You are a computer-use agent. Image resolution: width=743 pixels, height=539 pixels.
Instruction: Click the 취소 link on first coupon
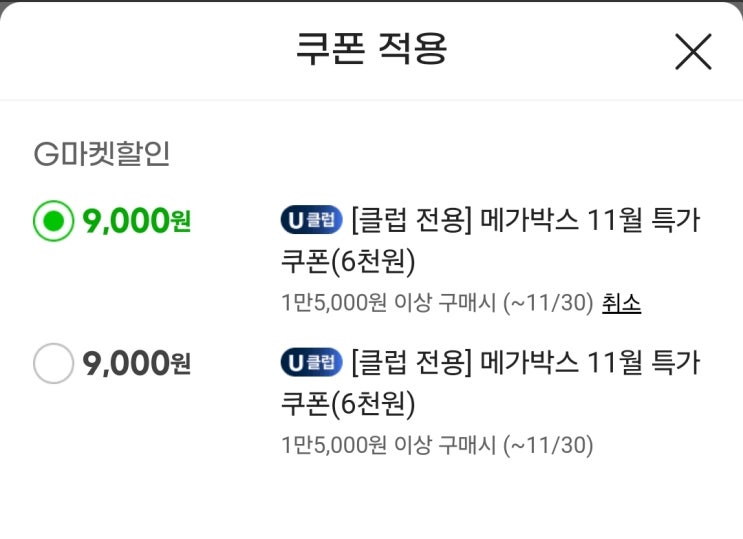click(621, 302)
